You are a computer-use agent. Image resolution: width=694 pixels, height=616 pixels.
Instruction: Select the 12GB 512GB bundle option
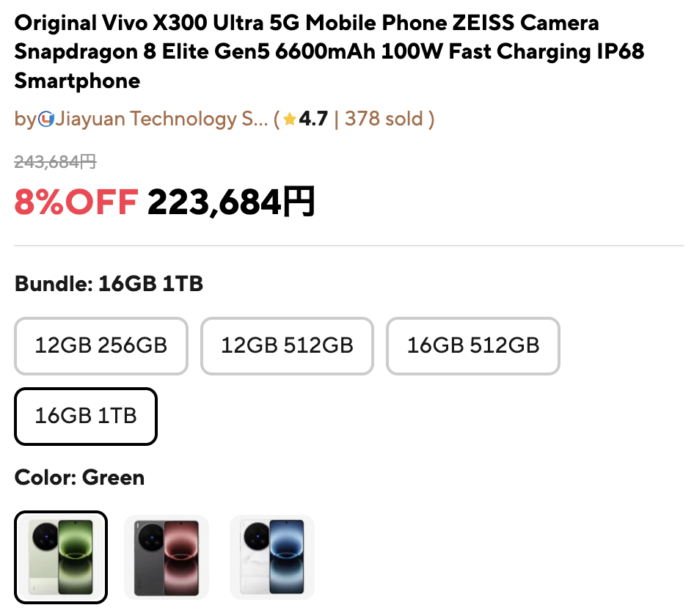[288, 346]
